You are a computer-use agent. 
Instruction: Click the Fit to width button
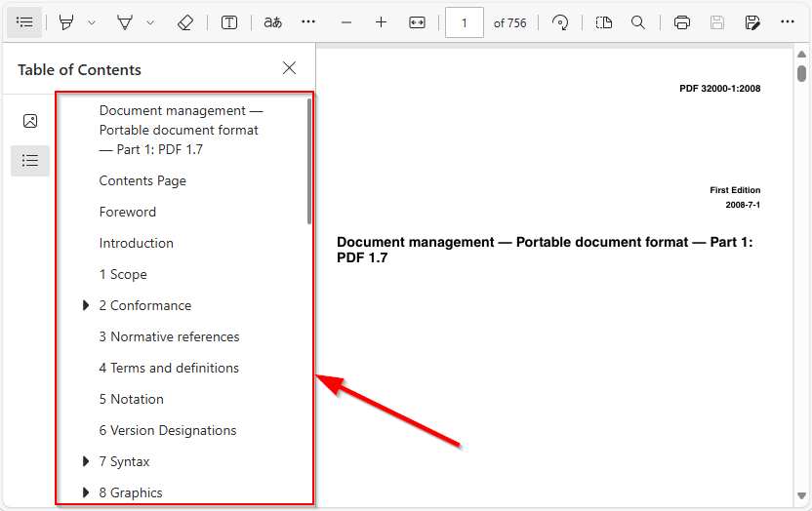tap(418, 22)
